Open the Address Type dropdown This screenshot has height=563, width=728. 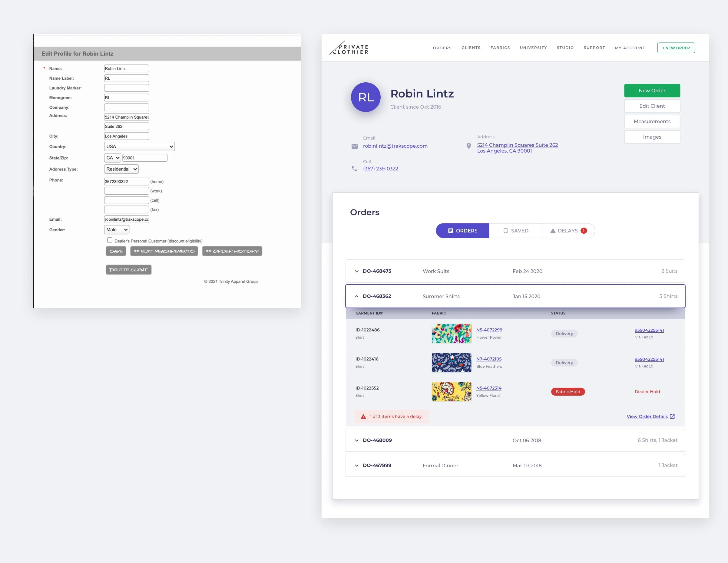121,169
